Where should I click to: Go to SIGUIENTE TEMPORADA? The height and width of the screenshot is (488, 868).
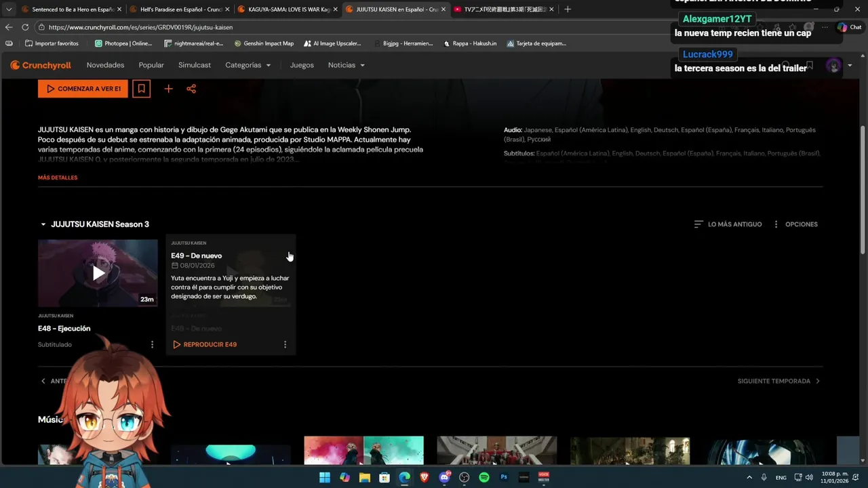pyautogui.click(x=779, y=381)
